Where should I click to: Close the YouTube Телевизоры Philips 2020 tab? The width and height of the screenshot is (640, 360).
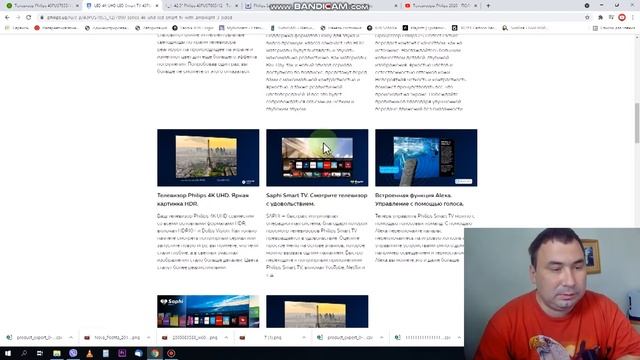click(x=476, y=6)
